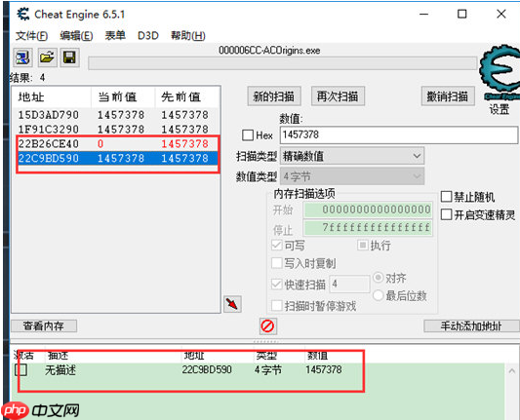The image size is (520, 420).
Task: Click the 数值 column header in the cheat table
Action: [317, 356]
